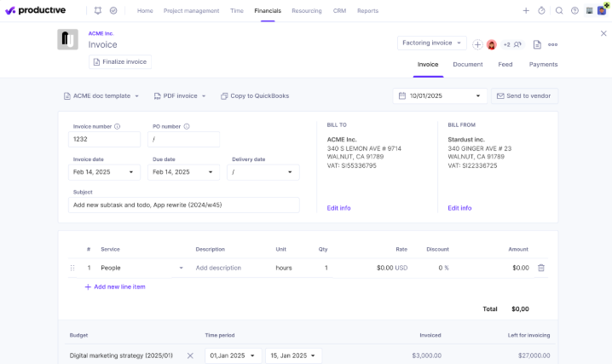This screenshot has width=612, height=364.
Task: Click the Productive logo
Action: click(35, 10)
